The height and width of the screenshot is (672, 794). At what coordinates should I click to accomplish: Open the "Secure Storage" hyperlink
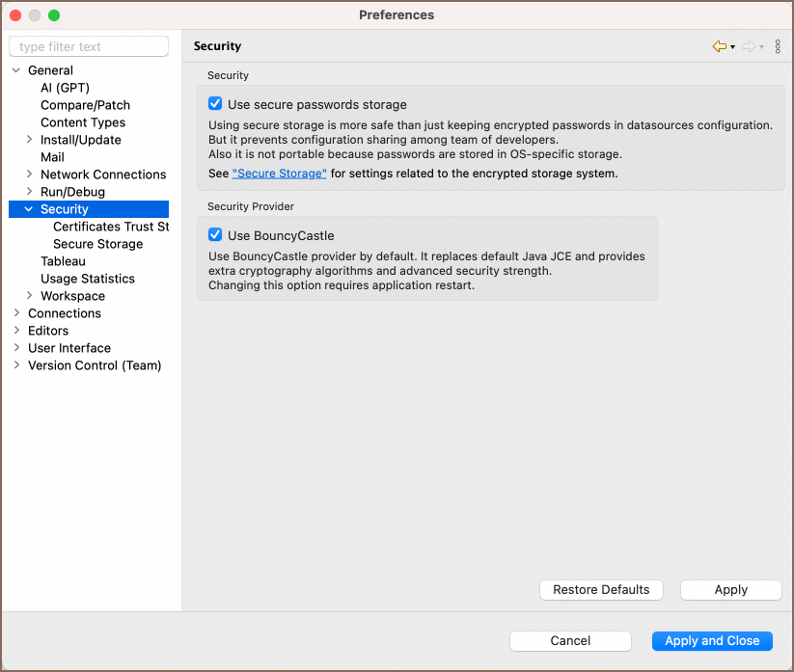[279, 173]
